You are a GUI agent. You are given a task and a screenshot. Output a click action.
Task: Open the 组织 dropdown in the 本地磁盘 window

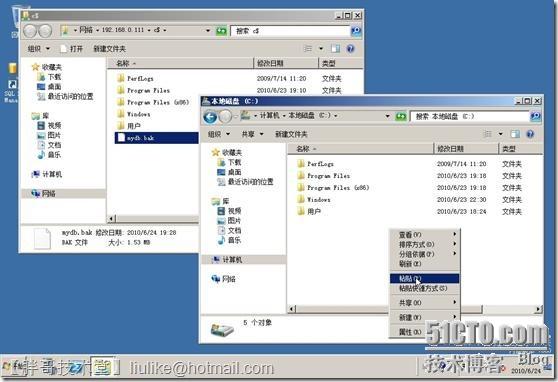(x=219, y=134)
